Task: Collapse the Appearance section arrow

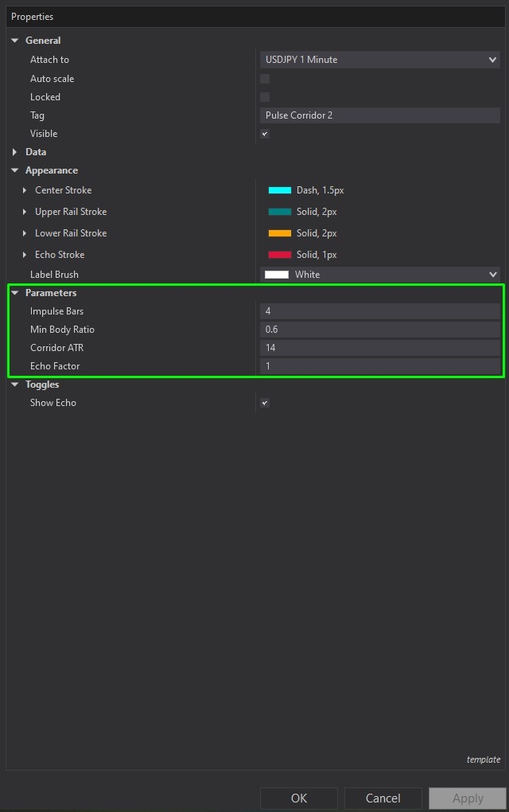Action: coord(14,170)
